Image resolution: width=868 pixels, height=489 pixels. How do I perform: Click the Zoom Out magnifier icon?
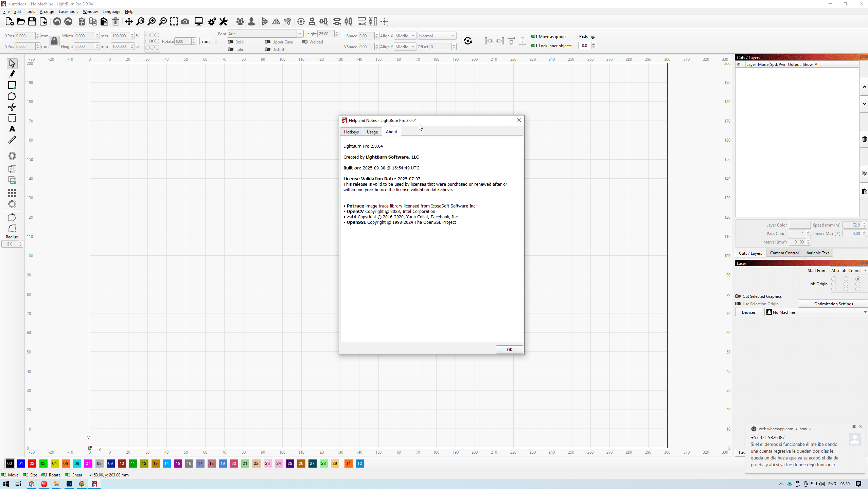pos(163,22)
